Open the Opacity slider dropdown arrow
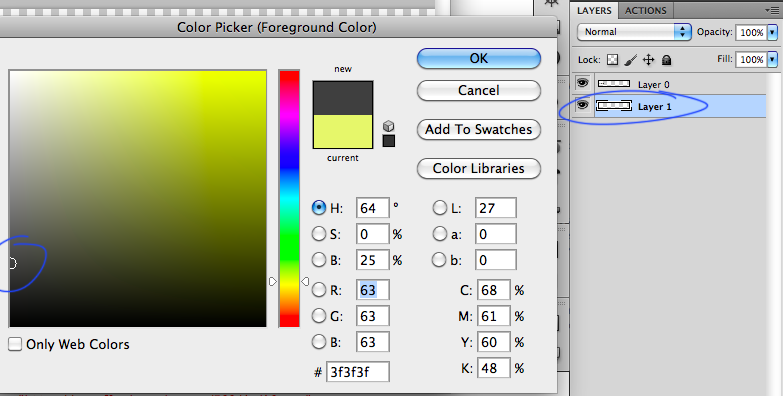Image resolution: width=783 pixels, height=396 pixels. pos(773,32)
